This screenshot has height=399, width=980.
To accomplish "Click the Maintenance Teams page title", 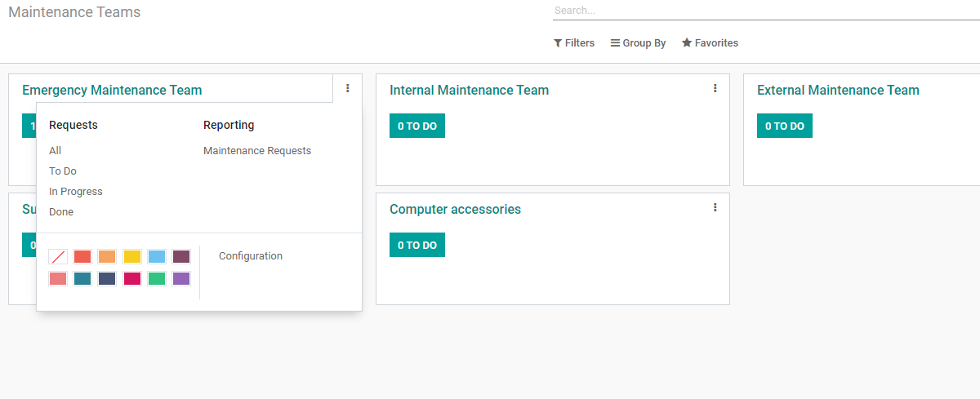I will (74, 12).
